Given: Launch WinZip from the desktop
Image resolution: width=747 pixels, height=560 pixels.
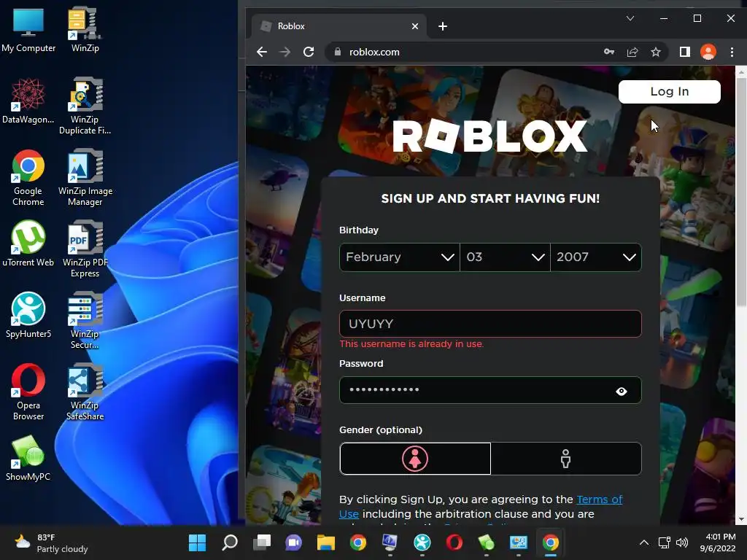Looking at the screenshot, I should click(85, 29).
